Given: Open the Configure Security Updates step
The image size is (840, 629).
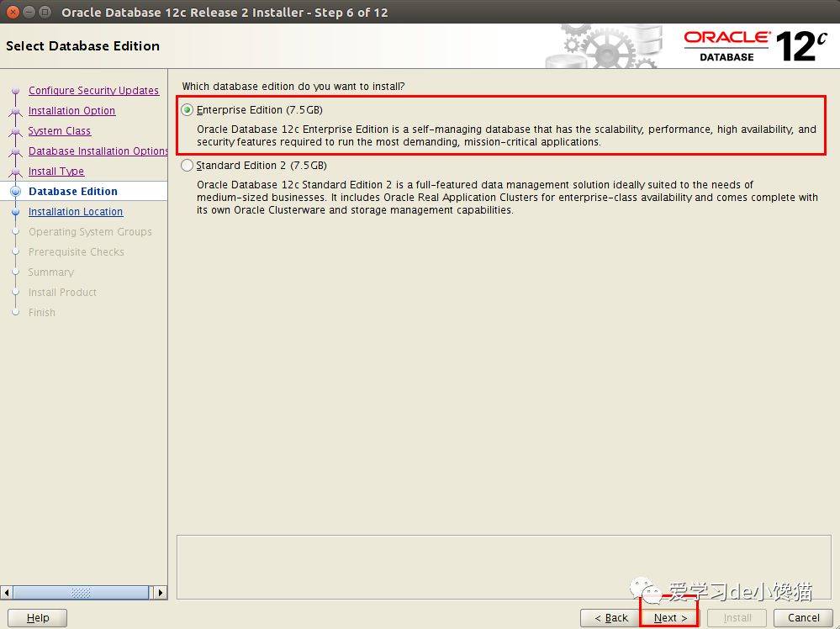Looking at the screenshot, I should pos(93,91).
